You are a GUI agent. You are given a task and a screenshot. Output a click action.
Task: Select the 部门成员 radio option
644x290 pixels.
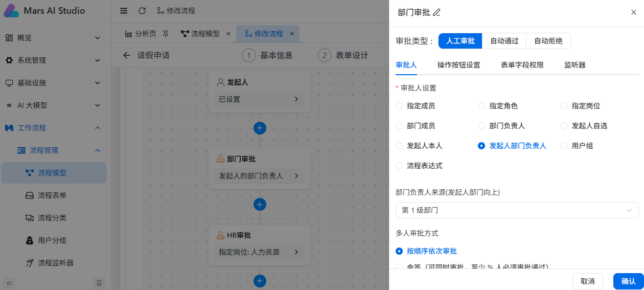[399, 126]
